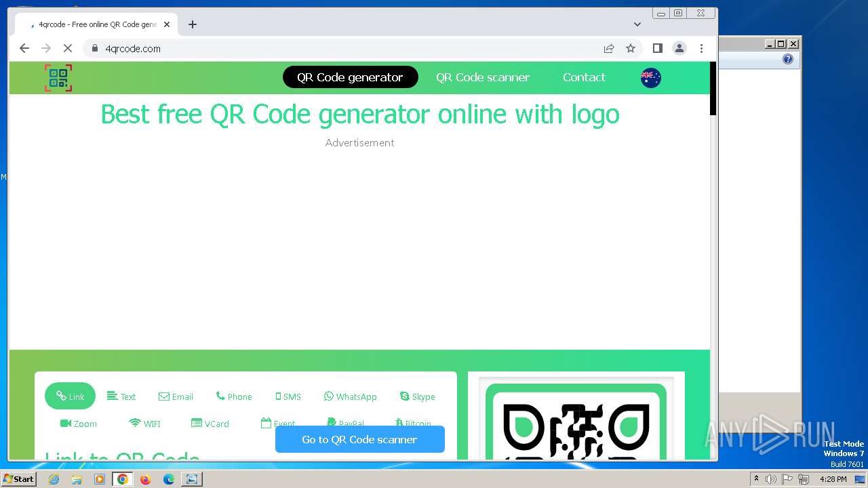Select the Text QR type
Viewport: 868px width, 488px height.
pyautogui.click(x=121, y=396)
